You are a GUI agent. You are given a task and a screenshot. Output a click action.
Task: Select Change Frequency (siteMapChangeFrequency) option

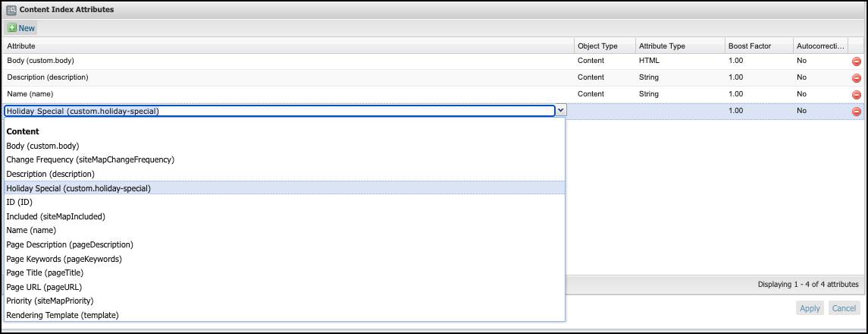click(284, 160)
